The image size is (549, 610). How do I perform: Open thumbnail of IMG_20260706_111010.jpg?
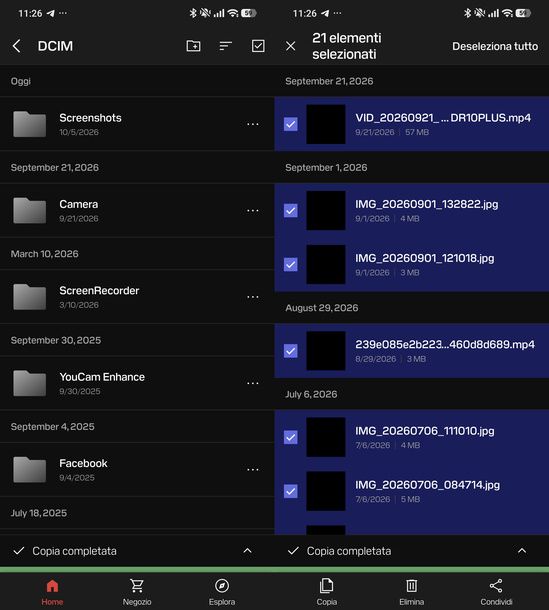[x=326, y=437]
